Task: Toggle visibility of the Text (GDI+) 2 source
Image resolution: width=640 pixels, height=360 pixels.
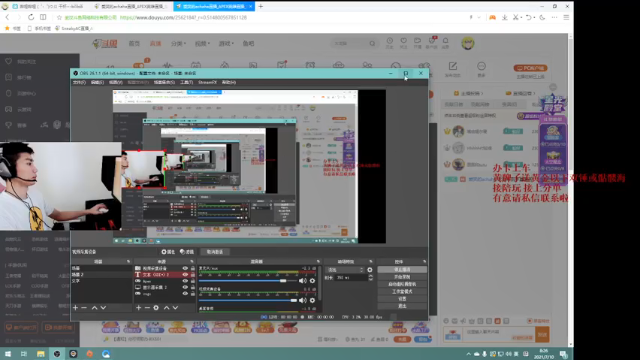Action: (185, 275)
